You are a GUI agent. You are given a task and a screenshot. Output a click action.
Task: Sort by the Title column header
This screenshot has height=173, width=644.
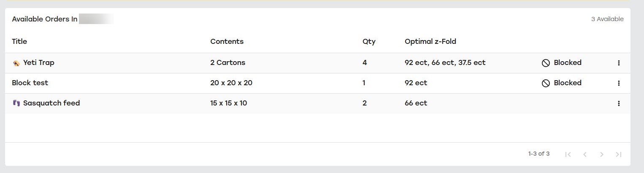pyautogui.click(x=19, y=41)
